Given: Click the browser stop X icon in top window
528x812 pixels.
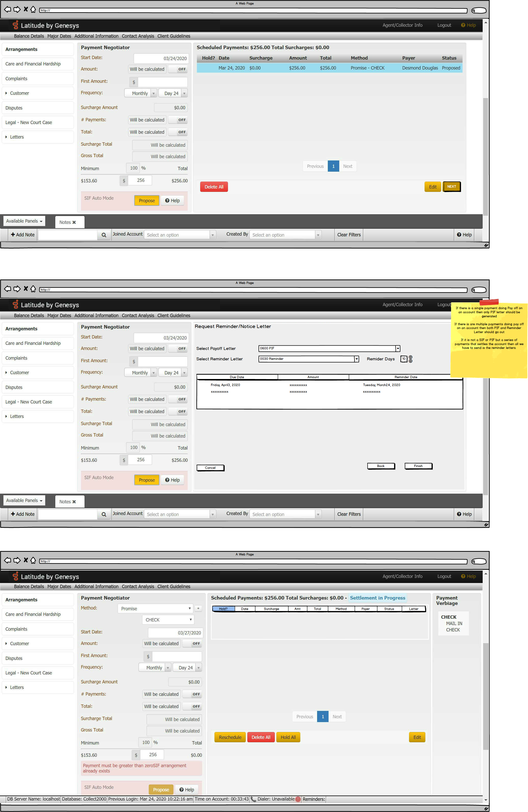Looking at the screenshot, I should [x=25, y=10].
